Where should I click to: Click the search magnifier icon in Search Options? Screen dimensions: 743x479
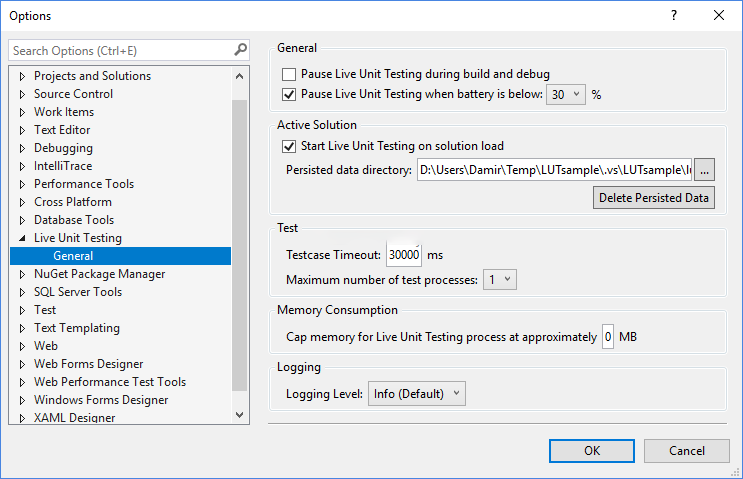pyautogui.click(x=240, y=50)
